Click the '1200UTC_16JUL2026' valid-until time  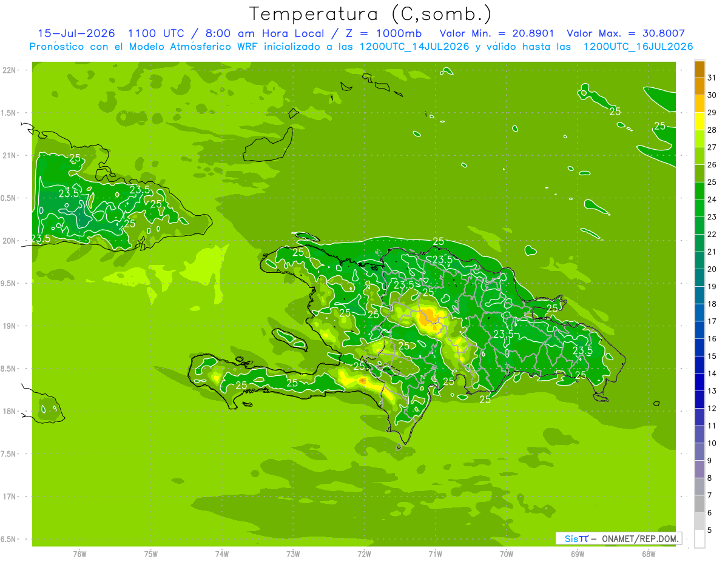638,47
